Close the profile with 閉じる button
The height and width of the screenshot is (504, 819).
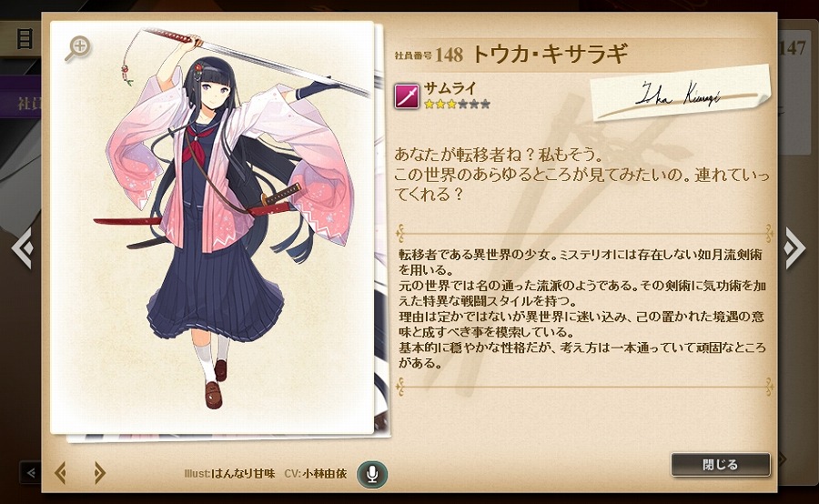tap(721, 464)
